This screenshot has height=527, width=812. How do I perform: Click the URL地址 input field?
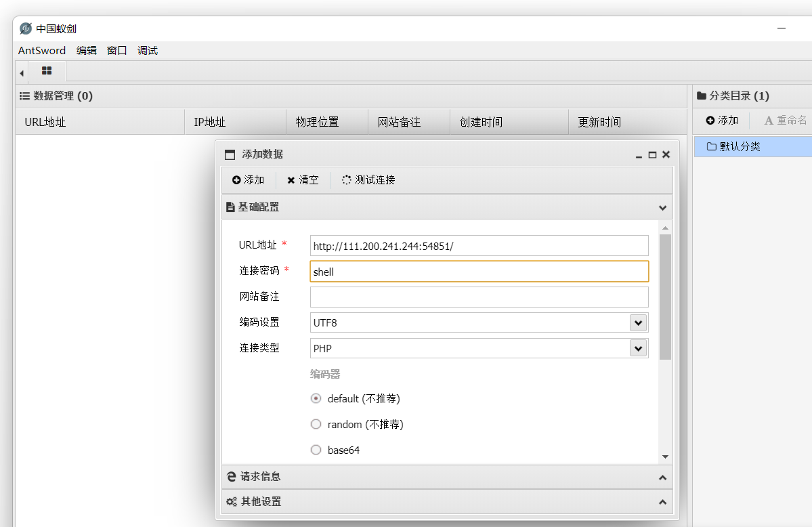point(479,246)
